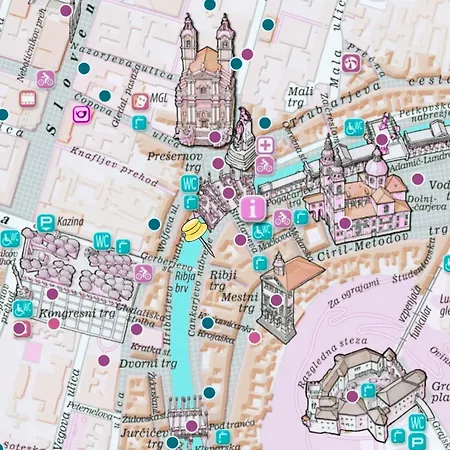Open the parking icon below castle WC
Screen dimensions: 450x450
click(417, 441)
